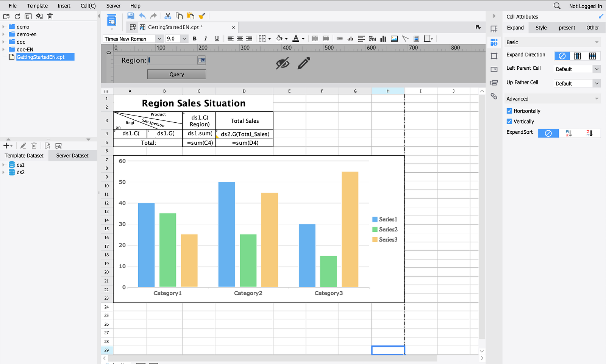The height and width of the screenshot is (364, 606).
Task: Open the font size dropdown
Action: click(x=184, y=39)
